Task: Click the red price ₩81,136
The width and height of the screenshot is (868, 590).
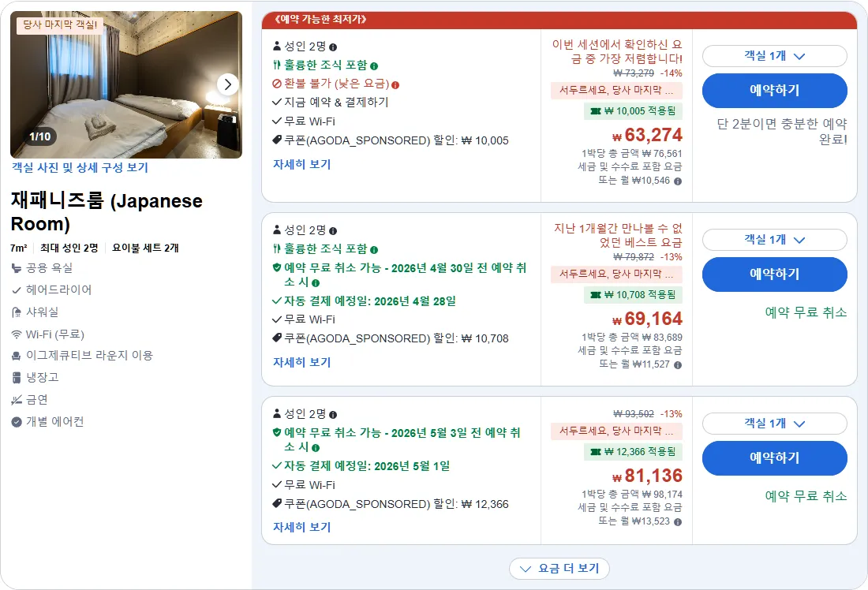Action: click(647, 476)
